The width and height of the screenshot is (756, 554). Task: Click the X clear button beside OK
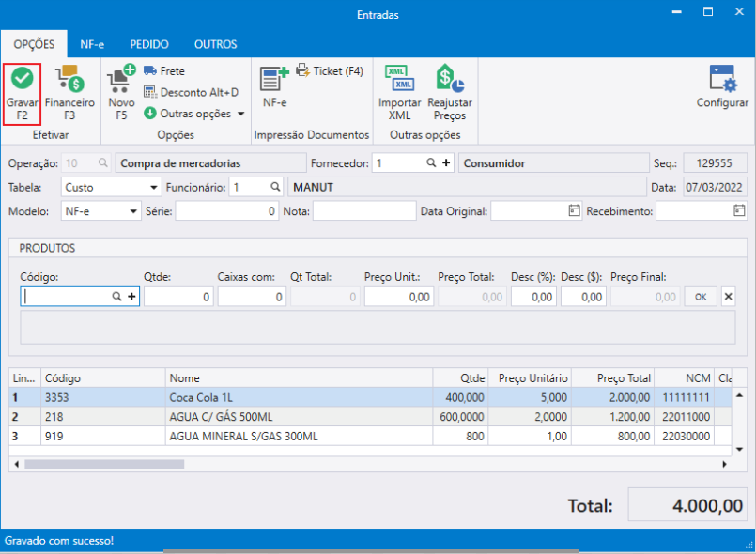[x=728, y=297]
